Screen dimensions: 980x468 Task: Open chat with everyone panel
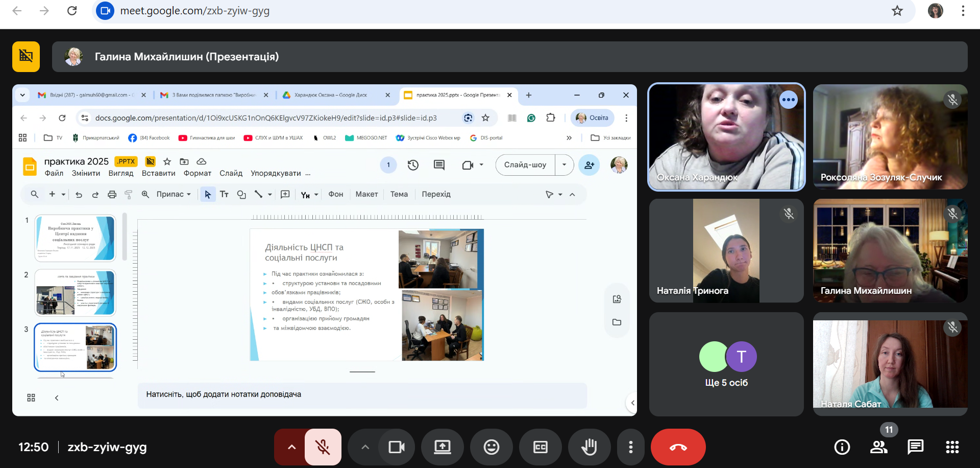[x=915, y=448]
